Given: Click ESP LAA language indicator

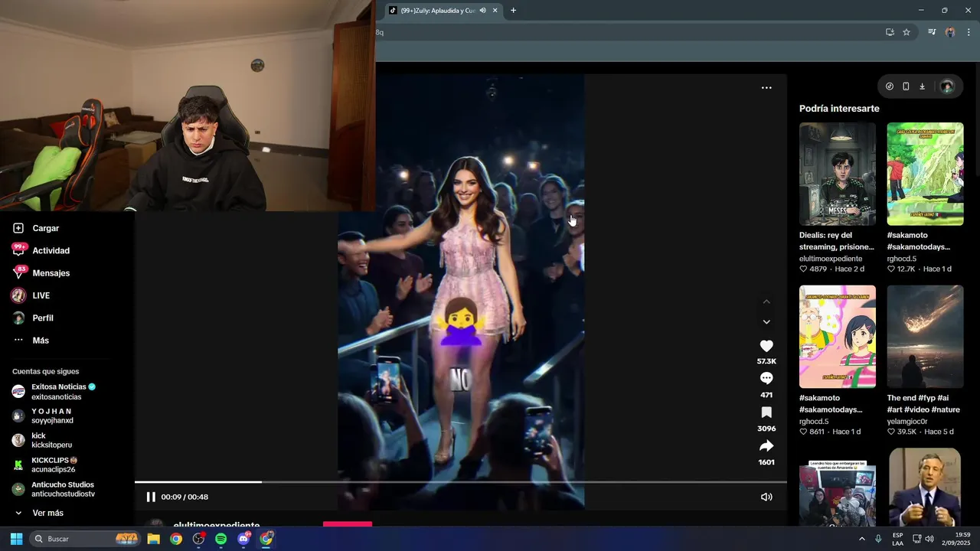Looking at the screenshot, I should (x=898, y=539).
